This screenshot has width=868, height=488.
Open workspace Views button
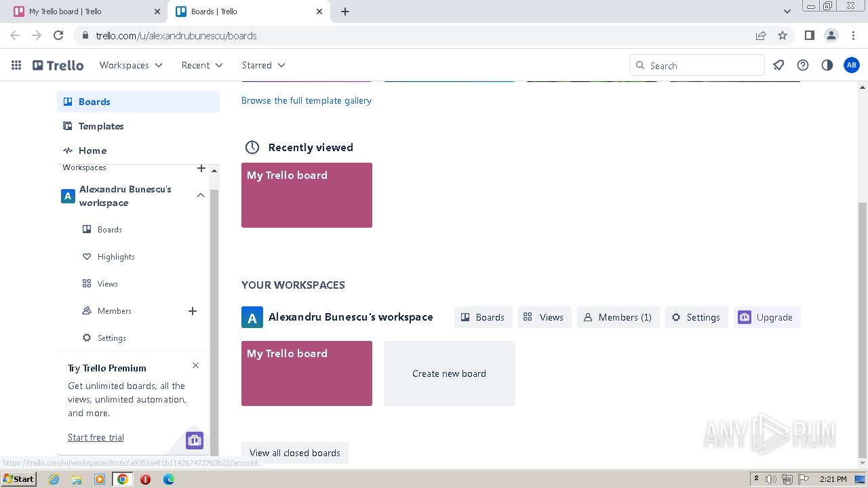click(545, 317)
